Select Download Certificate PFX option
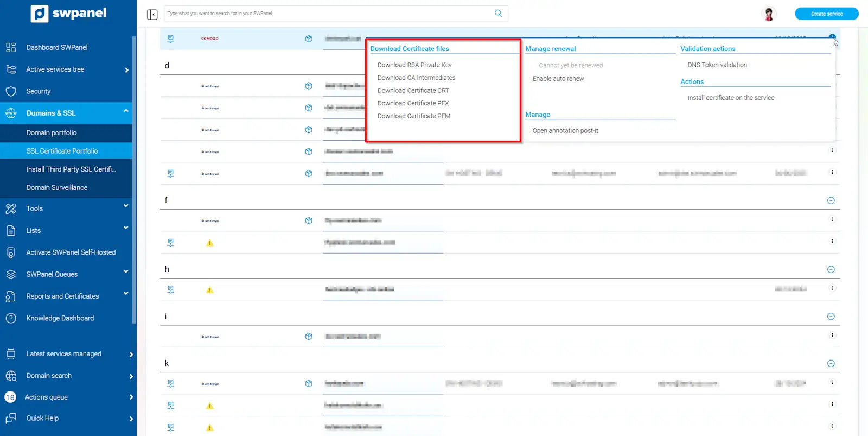This screenshot has width=868, height=436. [413, 103]
